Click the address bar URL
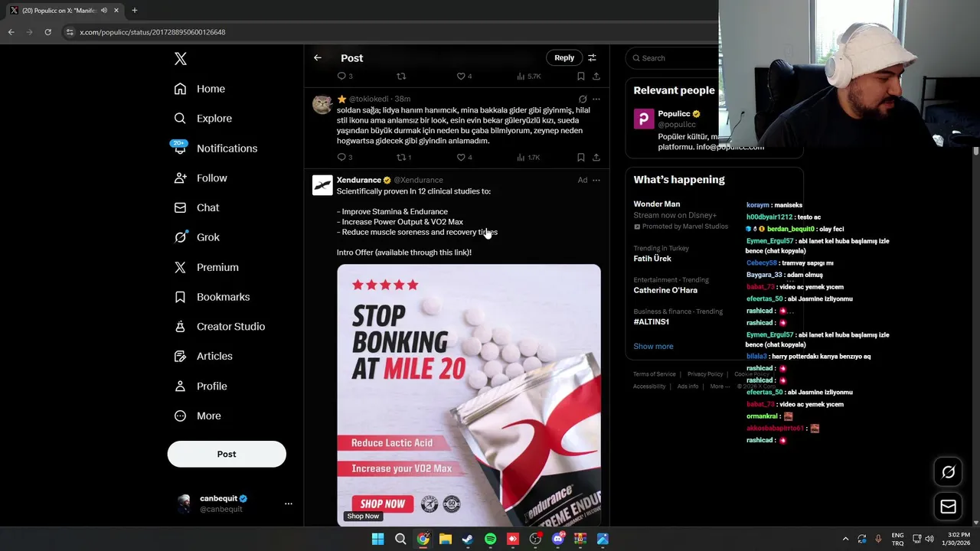This screenshot has height=551, width=980. point(152,32)
